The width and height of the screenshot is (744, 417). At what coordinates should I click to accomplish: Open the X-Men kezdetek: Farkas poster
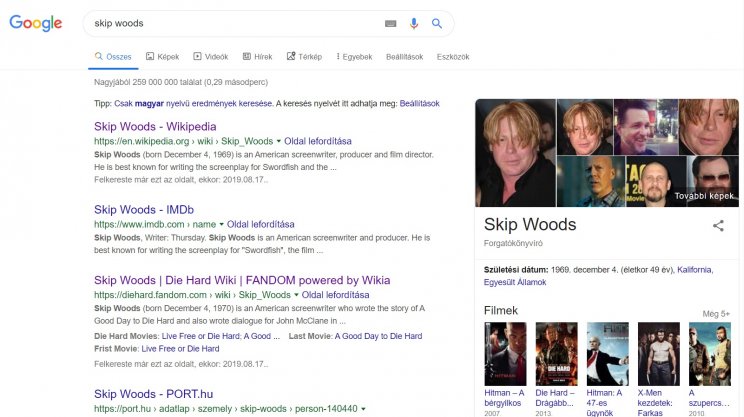659,354
